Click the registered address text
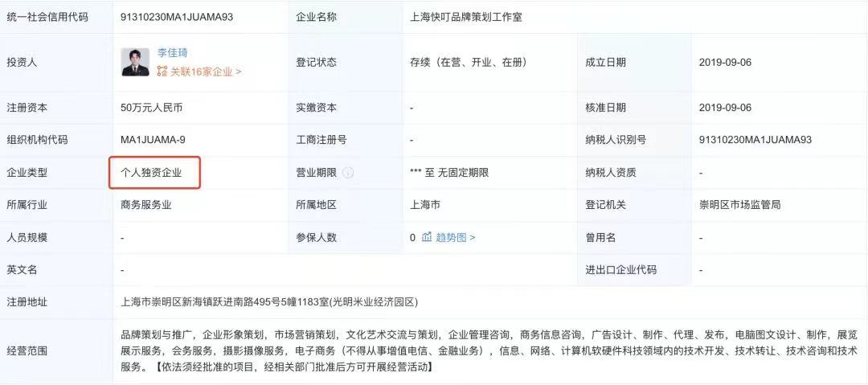The width and height of the screenshot is (868, 385). point(269,302)
